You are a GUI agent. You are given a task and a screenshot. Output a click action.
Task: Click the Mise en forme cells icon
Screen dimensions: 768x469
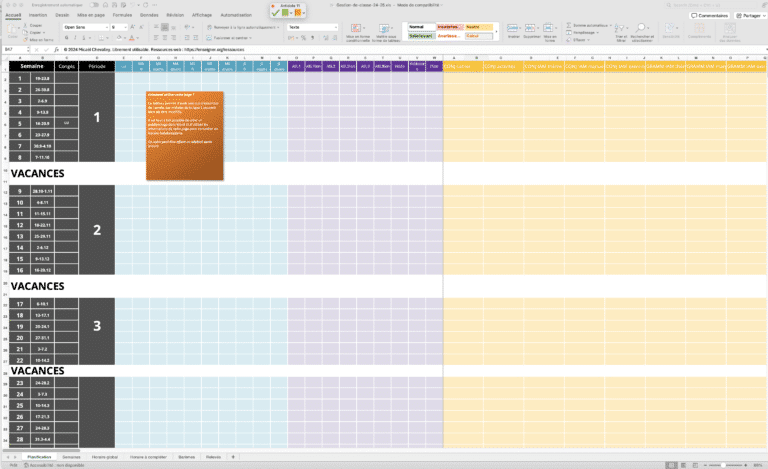coord(549,28)
